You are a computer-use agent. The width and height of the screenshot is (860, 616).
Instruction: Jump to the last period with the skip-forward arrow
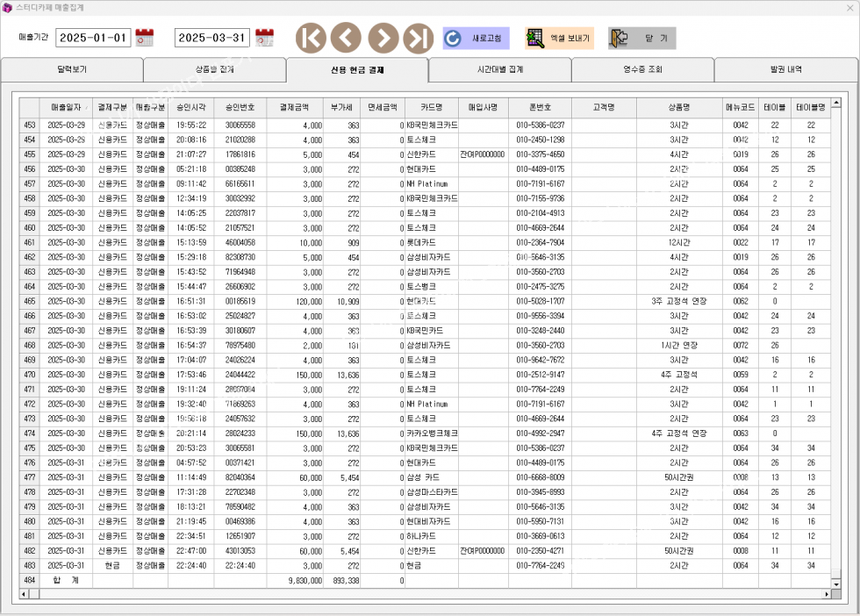pyautogui.click(x=419, y=38)
